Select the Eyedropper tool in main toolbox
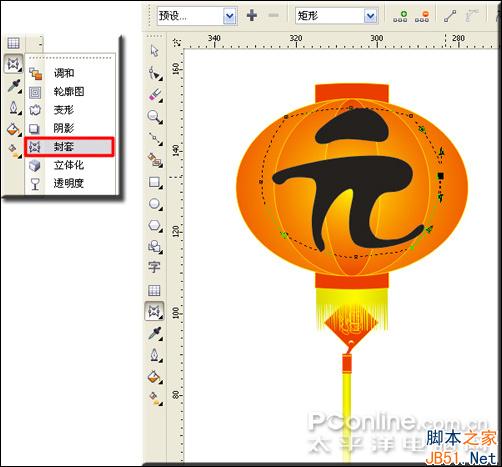 (155, 333)
